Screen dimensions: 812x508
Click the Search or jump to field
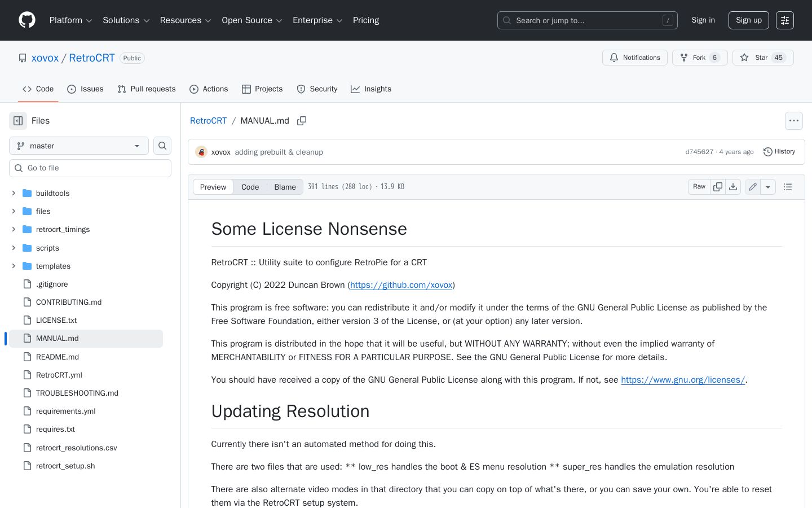(588, 20)
